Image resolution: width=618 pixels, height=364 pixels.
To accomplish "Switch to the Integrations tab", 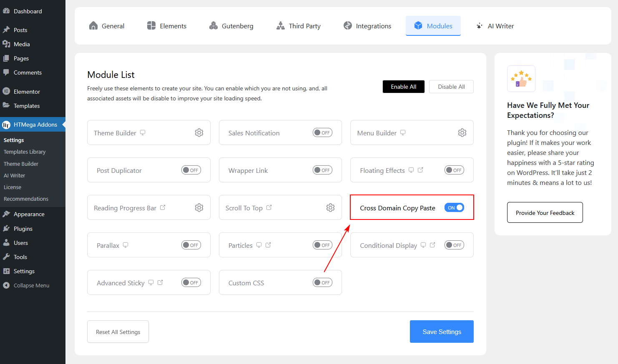I will (367, 25).
